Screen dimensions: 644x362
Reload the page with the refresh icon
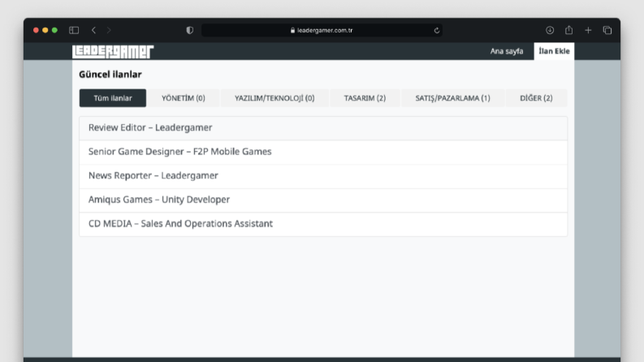point(437,30)
